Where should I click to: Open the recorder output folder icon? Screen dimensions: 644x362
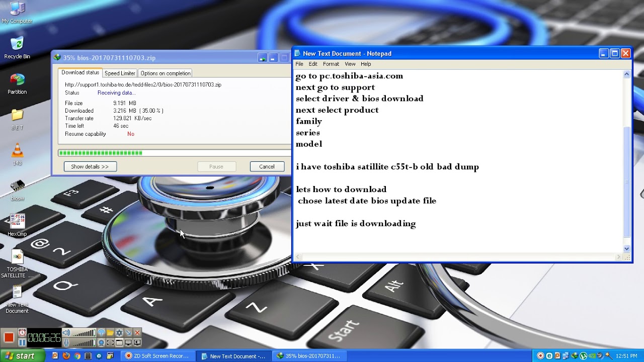pyautogui.click(x=110, y=332)
